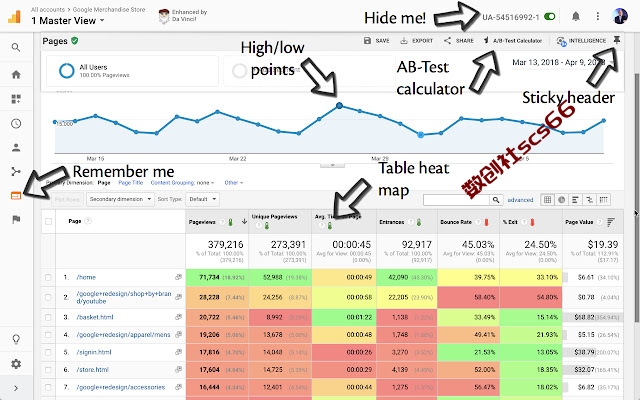
Task: Toggle % Exit heat map thermometer icon
Action: click(532, 222)
